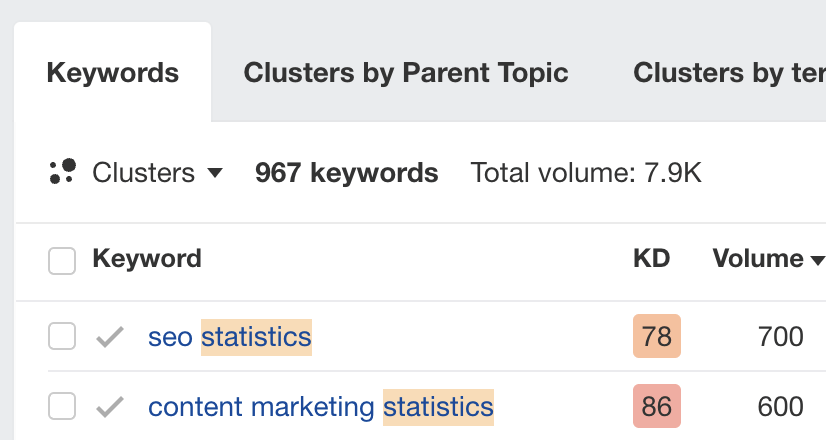Open the content marketing statistics keyword link
Screen dimensions: 826x440
[x=320, y=407]
